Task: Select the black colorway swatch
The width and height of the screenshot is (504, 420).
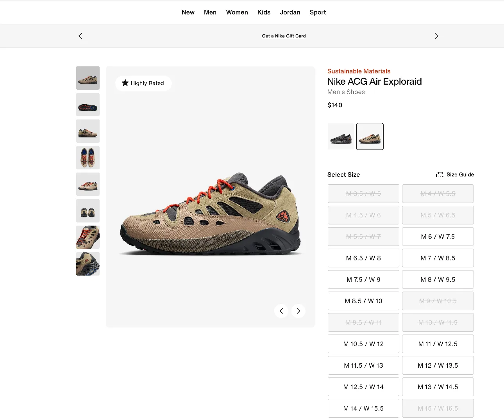Action: [x=341, y=137]
